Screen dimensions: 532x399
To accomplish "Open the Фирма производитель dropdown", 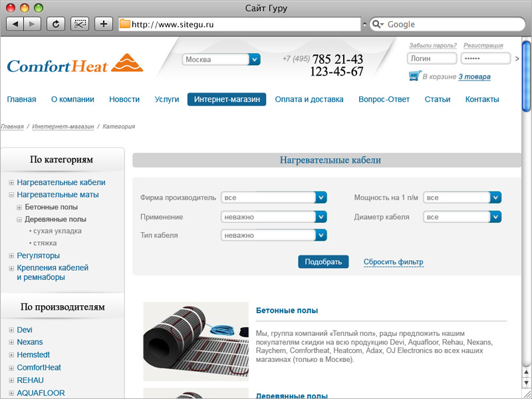I will pyautogui.click(x=274, y=198).
